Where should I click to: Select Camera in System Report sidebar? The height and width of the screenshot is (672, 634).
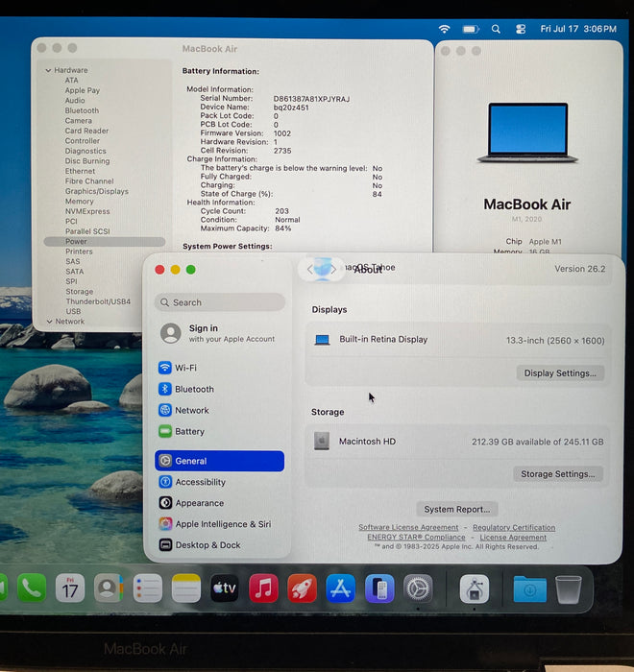tap(79, 120)
